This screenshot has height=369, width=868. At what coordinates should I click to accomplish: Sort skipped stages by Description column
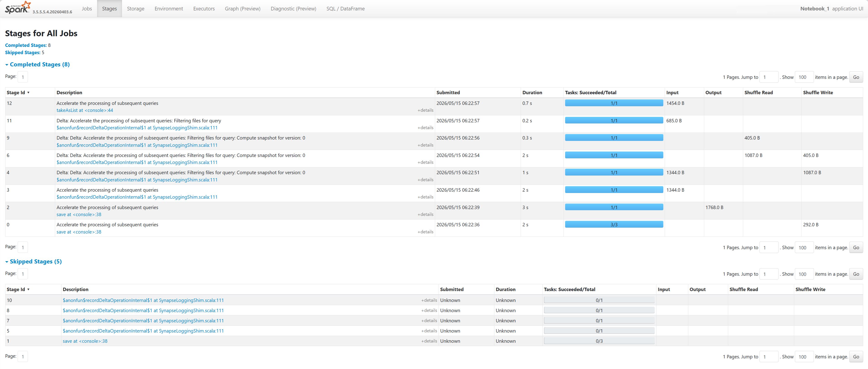[76, 289]
